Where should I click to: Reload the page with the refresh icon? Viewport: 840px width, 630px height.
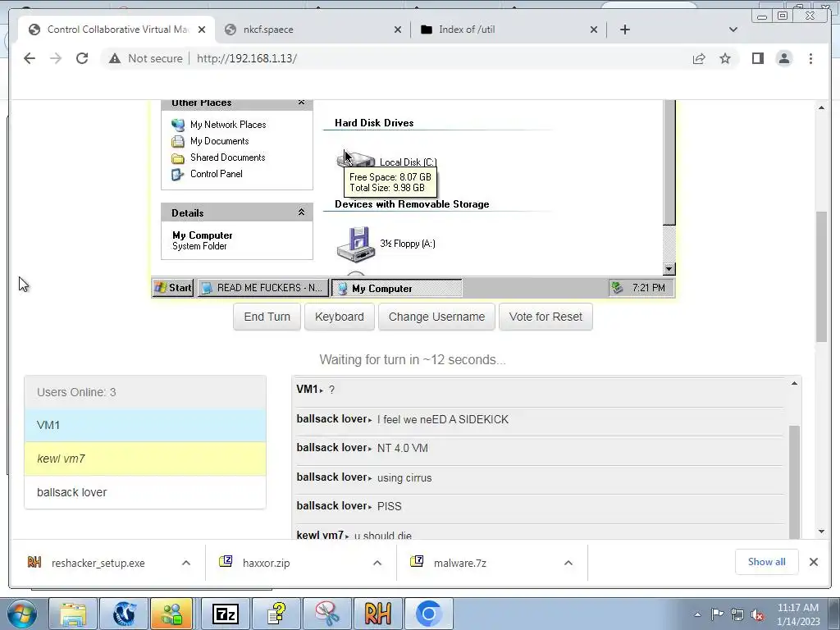(x=82, y=58)
